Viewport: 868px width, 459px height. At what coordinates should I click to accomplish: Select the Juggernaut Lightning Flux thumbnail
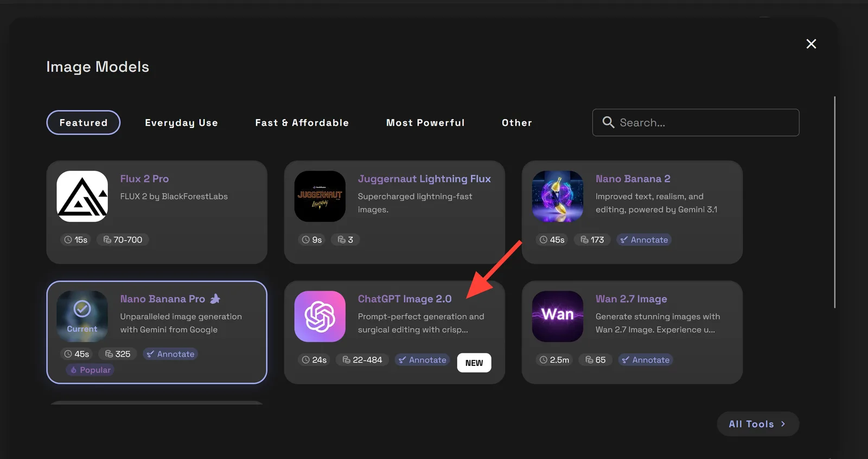click(320, 196)
